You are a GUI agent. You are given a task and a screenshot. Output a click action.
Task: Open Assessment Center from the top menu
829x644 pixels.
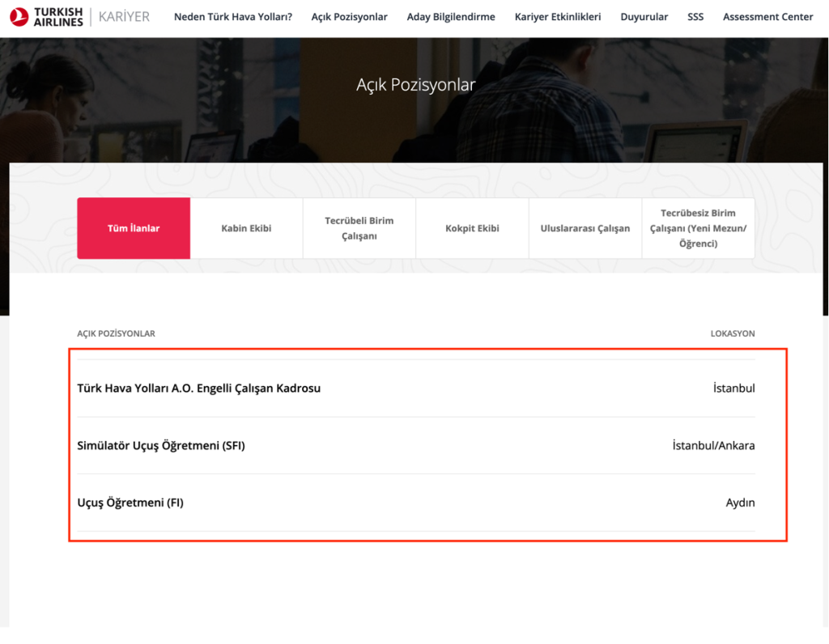tap(767, 17)
